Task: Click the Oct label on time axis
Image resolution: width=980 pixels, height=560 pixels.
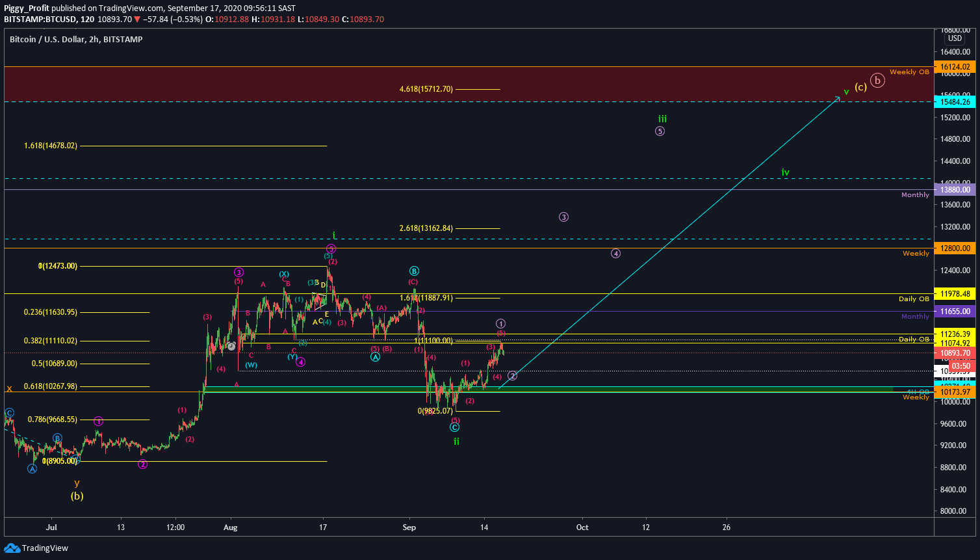Action: tap(582, 527)
